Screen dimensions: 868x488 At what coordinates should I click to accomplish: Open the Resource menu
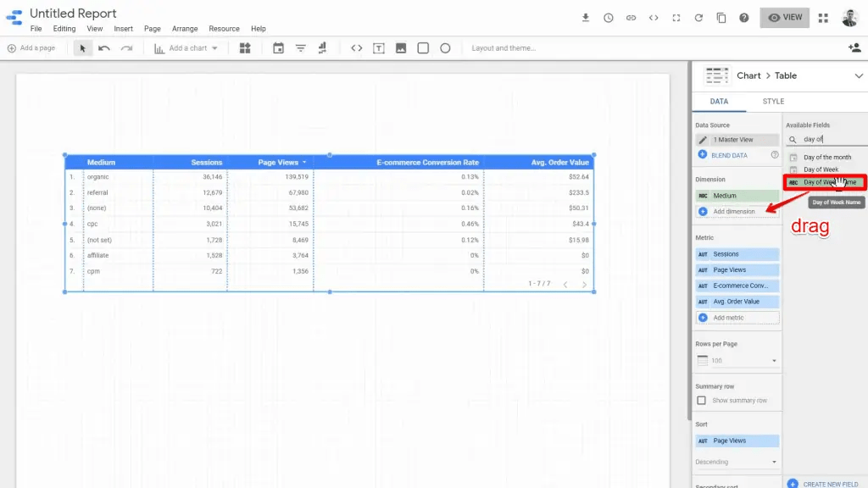pos(224,28)
